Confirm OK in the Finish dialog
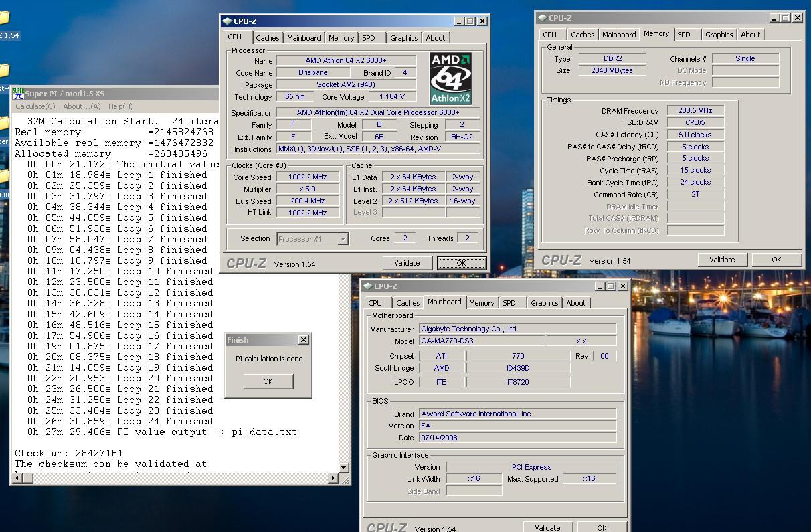 tap(268, 381)
